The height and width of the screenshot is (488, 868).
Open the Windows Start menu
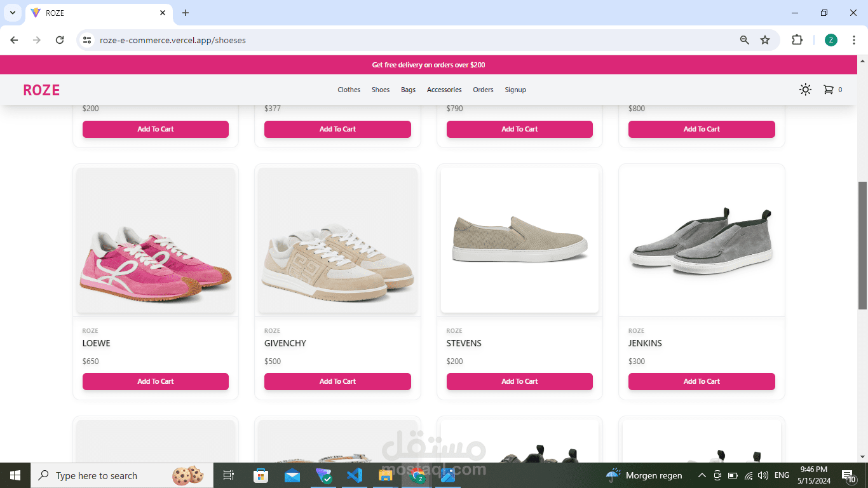pos(15,475)
